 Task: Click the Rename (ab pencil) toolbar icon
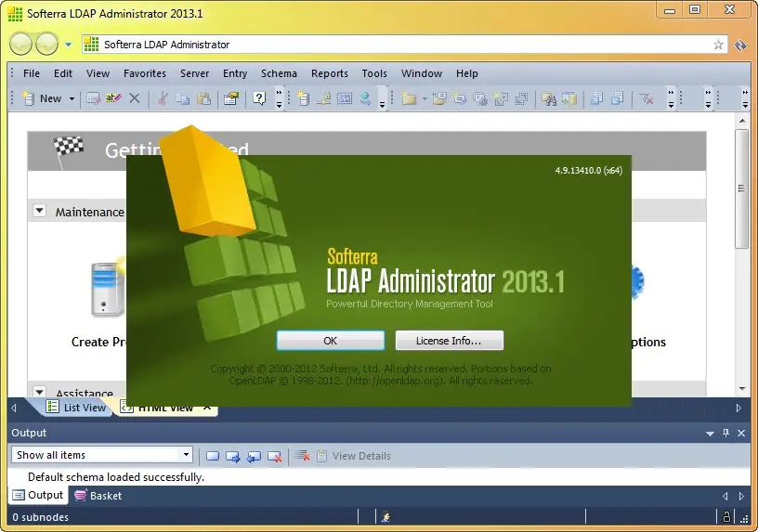point(113,98)
